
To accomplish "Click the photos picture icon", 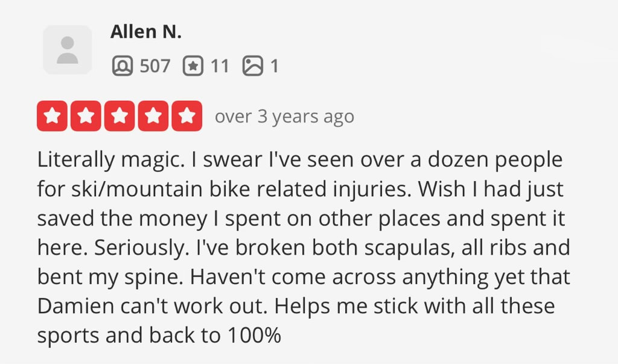I will pyautogui.click(x=253, y=65).
